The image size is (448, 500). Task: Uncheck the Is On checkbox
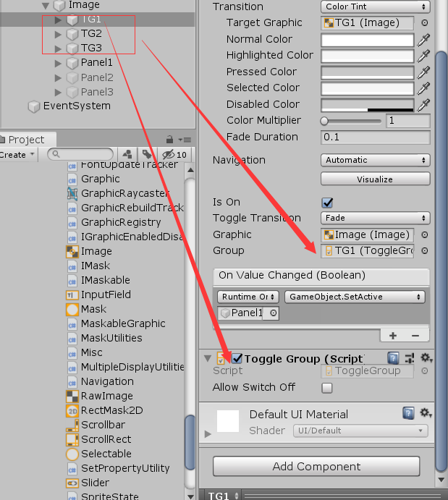click(x=327, y=203)
